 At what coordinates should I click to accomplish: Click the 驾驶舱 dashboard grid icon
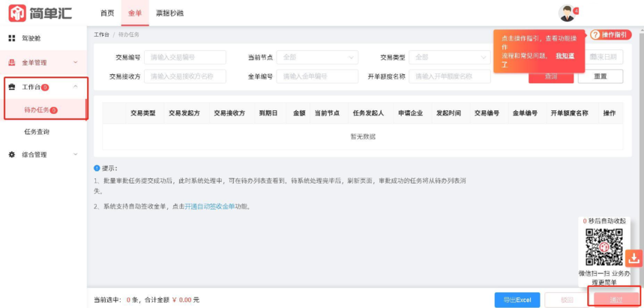(12, 38)
